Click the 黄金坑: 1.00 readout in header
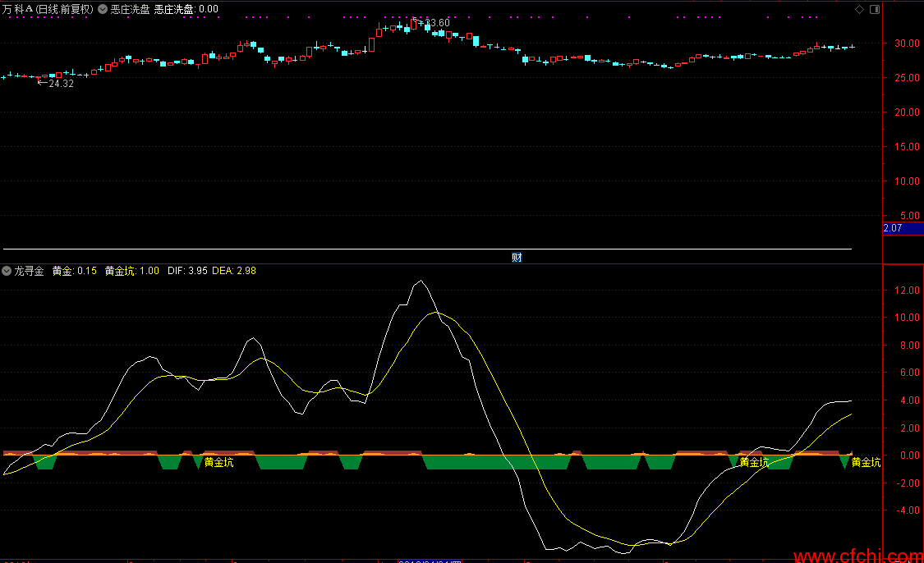Viewport: 924px width, 563px height. click(x=131, y=271)
